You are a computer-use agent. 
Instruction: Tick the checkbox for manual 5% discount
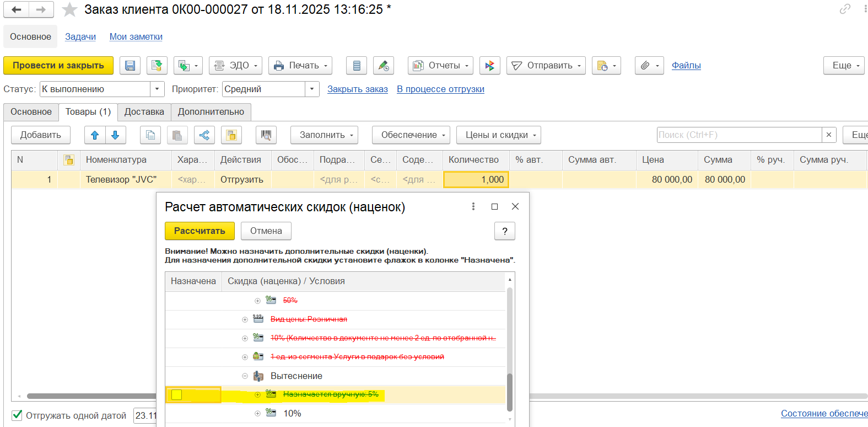pyautogui.click(x=176, y=394)
